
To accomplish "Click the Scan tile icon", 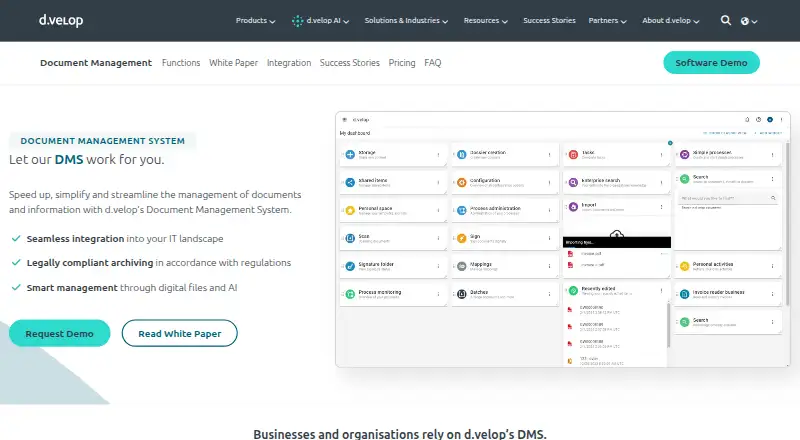I will pos(350,238).
